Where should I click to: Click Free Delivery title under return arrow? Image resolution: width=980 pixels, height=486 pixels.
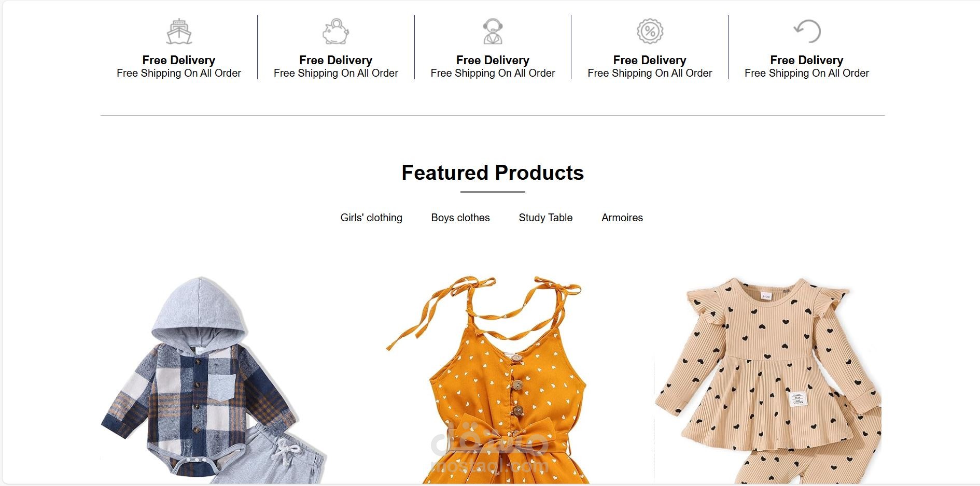pyautogui.click(x=807, y=60)
